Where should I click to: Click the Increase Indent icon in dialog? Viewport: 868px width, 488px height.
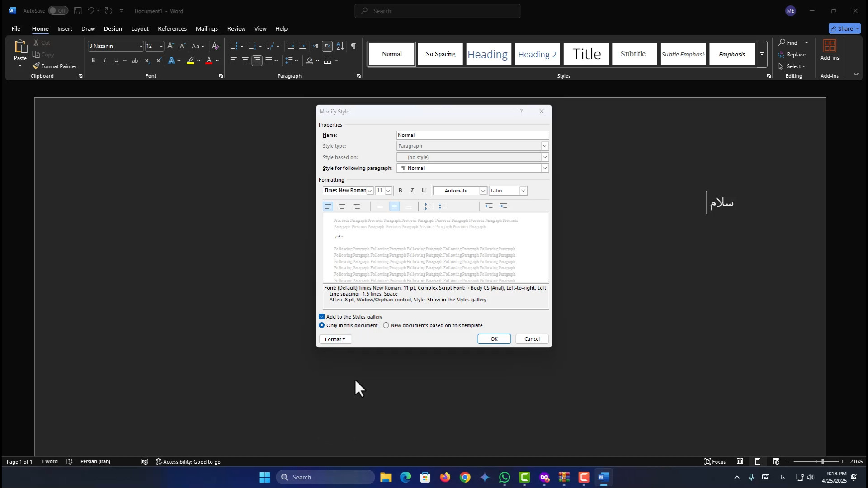coord(503,206)
